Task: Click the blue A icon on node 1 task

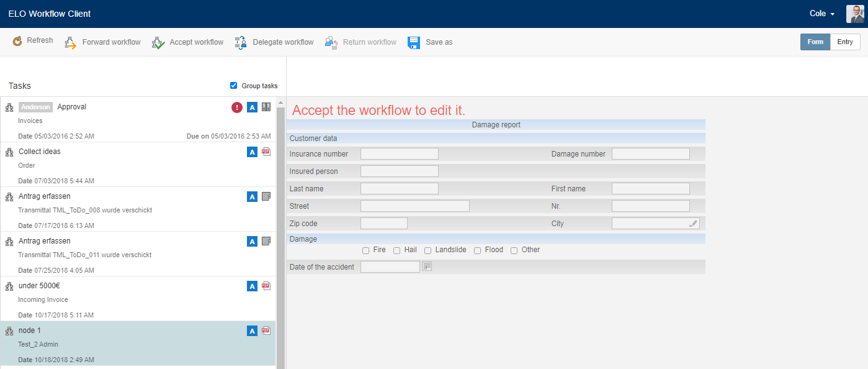Action: point(252,330)
